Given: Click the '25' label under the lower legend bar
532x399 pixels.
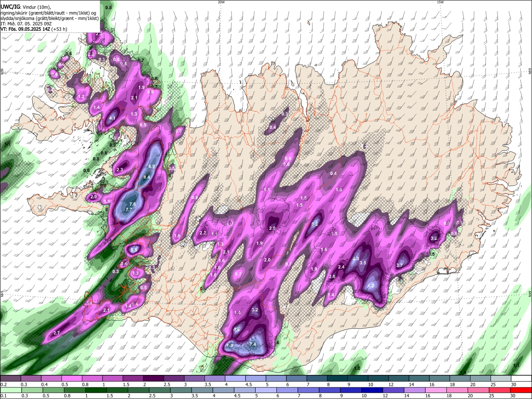Looking at the screenshot, I should (x=492, y=397).
